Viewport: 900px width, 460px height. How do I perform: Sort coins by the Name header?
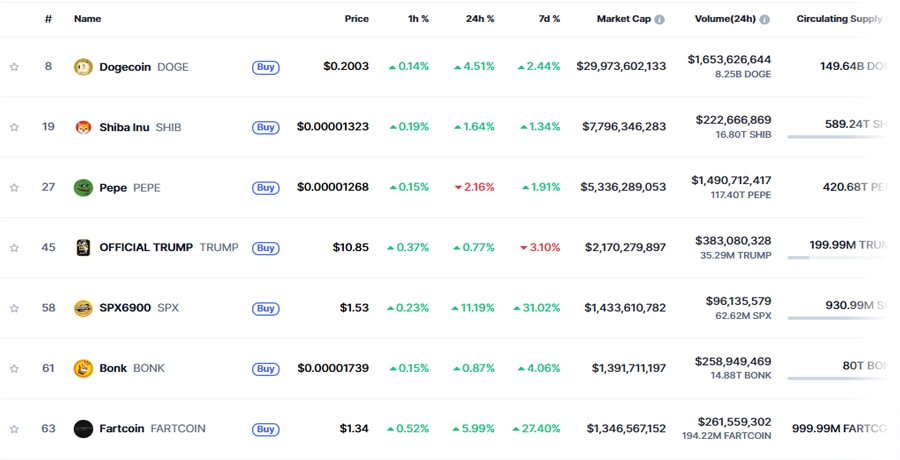click(x=87, y=19)
